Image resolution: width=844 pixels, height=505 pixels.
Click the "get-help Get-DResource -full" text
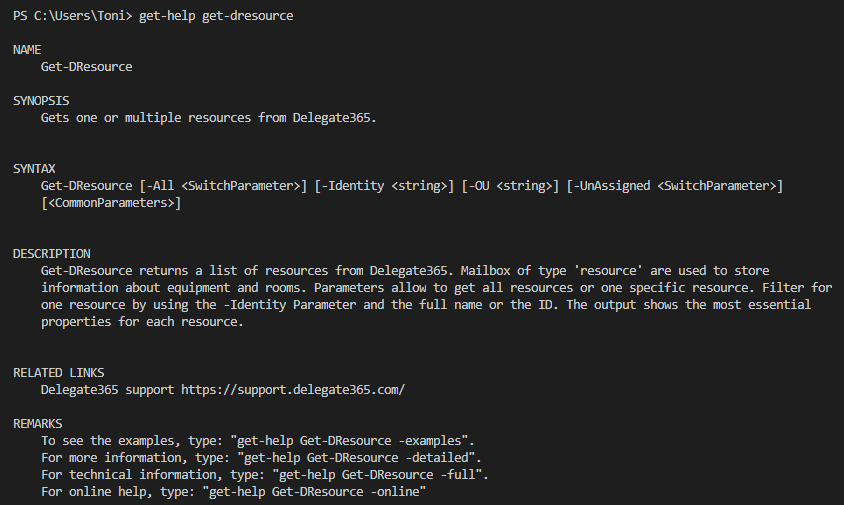coord(373,474)
